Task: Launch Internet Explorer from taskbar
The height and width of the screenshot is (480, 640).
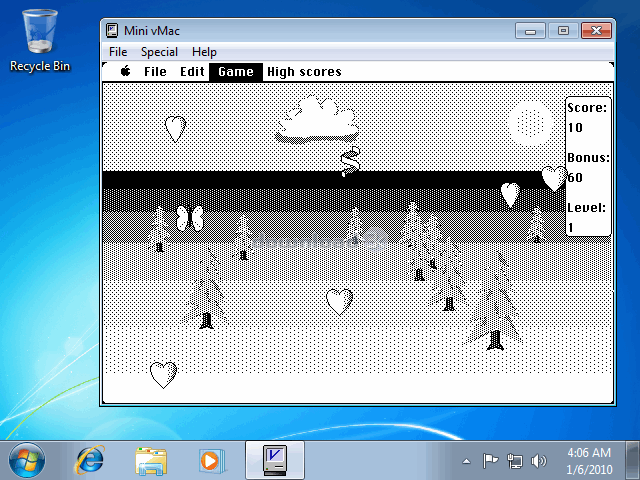Action: click(89, 460)
